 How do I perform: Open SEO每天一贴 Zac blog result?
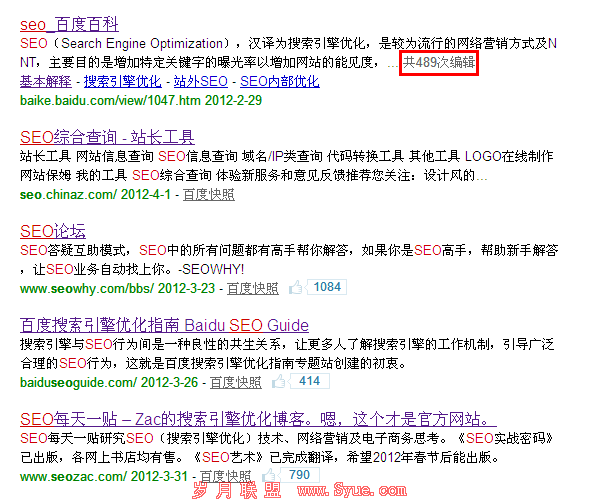[258, 419]
